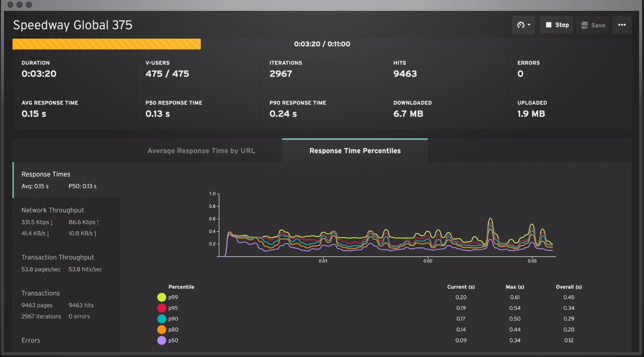The image size is (644, 357).
Task: Toggle the p99 percentile swatch
Action: pos(161,297)
